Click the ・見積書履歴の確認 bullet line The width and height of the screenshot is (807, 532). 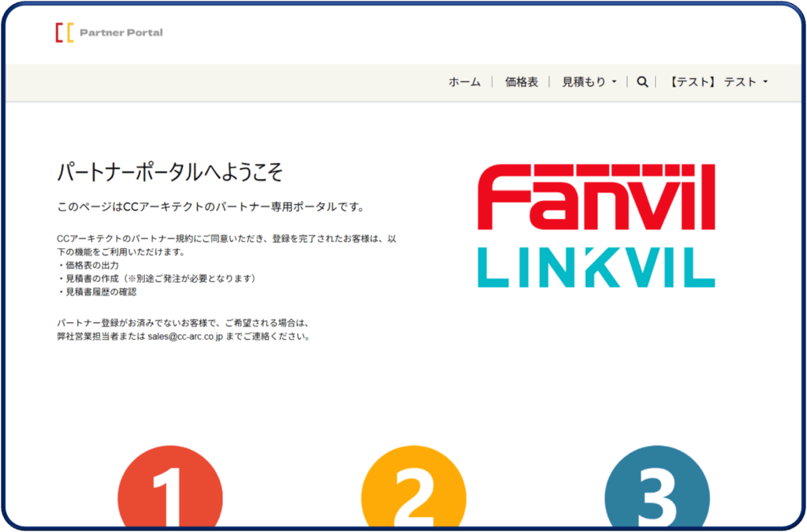click(x=97, y=292)
